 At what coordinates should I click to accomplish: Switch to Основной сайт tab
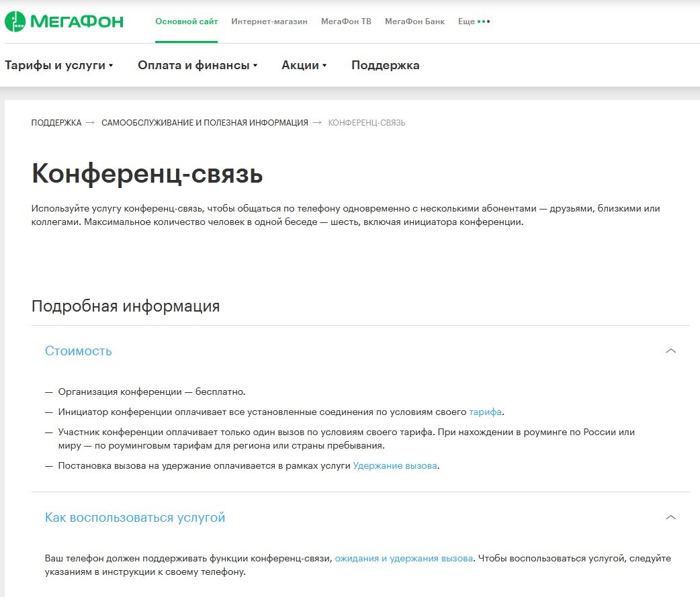pyautogui.click(x=186, y=21)
